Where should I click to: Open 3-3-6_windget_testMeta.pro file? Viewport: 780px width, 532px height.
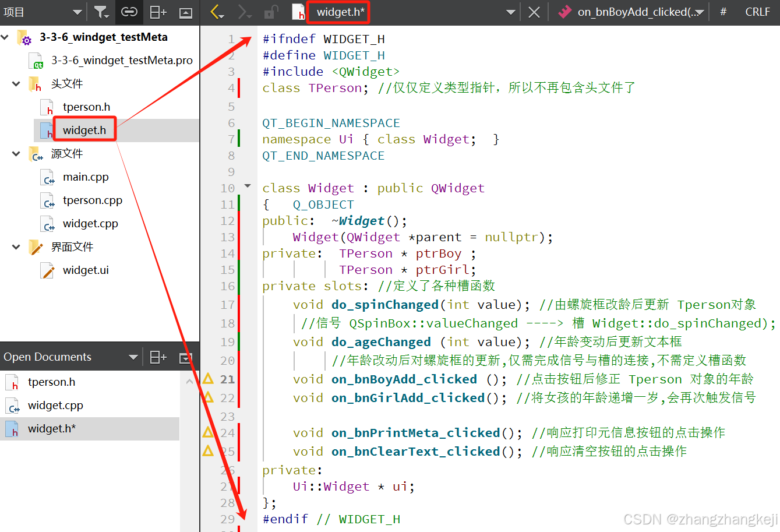(x=122, y=61)
